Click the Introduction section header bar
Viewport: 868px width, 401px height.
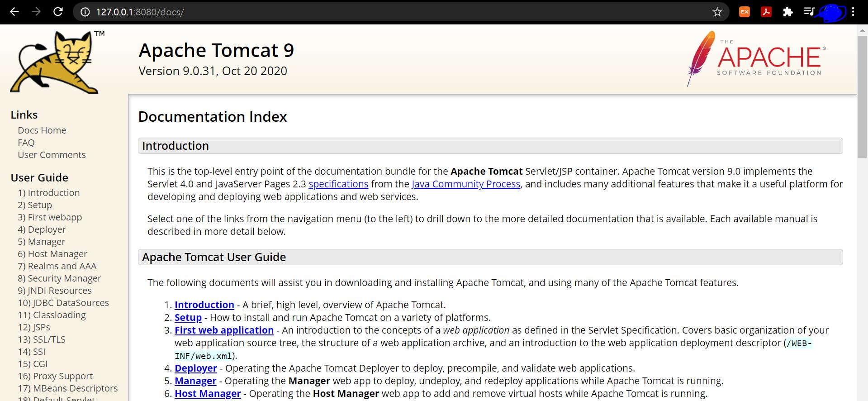pyautogui.click(x=490, y=146)
